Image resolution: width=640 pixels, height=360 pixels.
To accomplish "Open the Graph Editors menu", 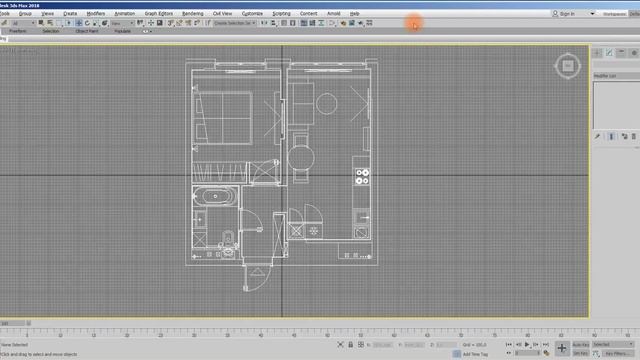I will pyautogui.click(x=158, y=13).
